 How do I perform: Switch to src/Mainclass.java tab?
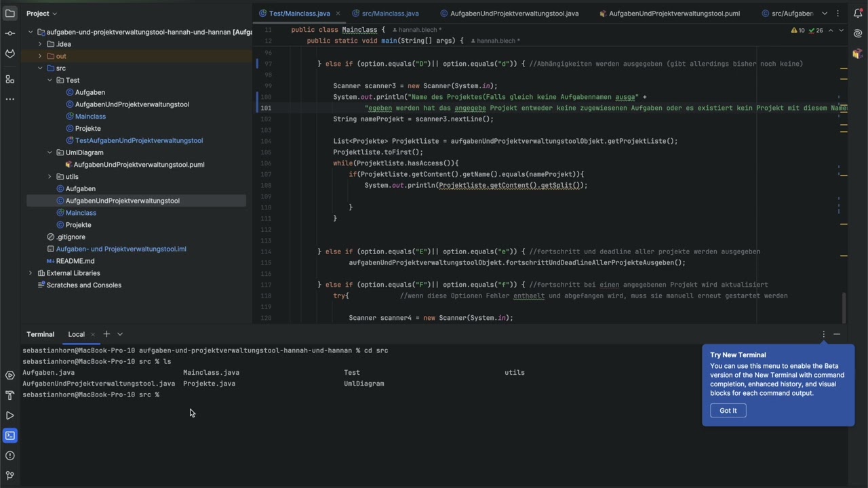(386, 14)
